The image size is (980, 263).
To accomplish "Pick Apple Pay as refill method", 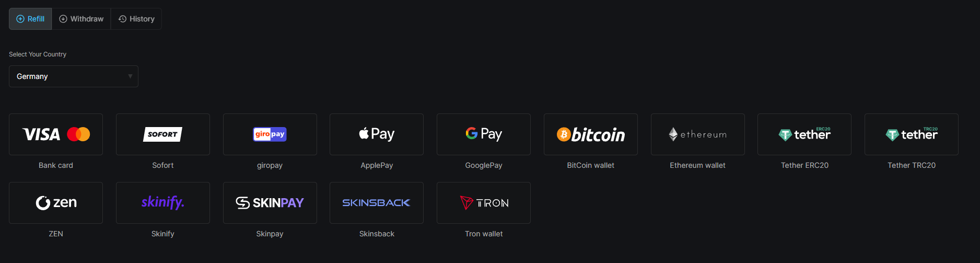I will [x=377, y=134].
